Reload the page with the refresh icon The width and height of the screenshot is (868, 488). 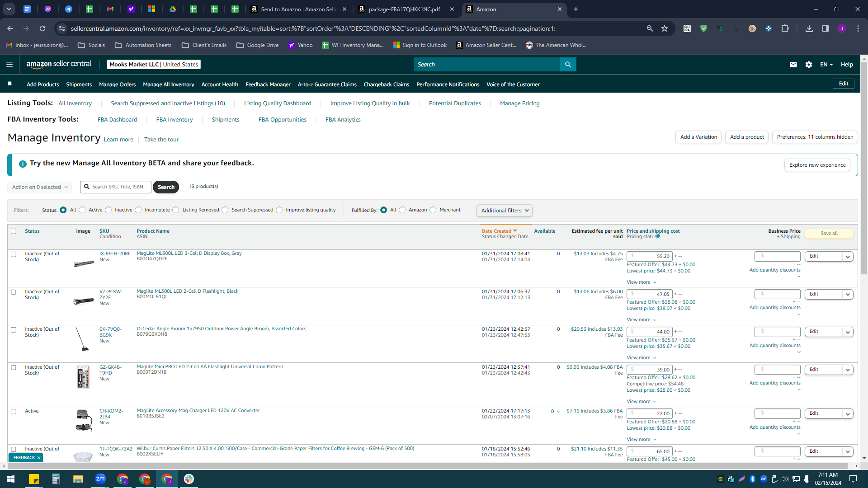[42, 28]
